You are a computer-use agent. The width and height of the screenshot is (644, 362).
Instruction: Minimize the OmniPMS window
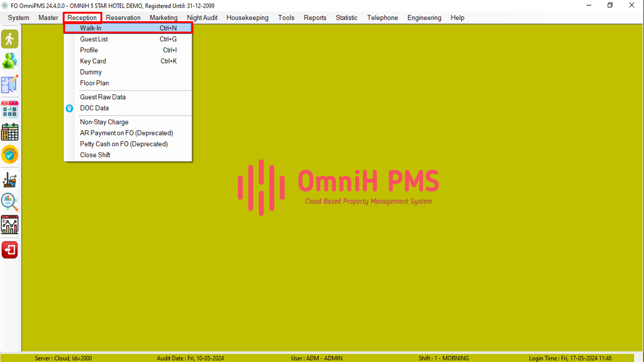point(589,5)
